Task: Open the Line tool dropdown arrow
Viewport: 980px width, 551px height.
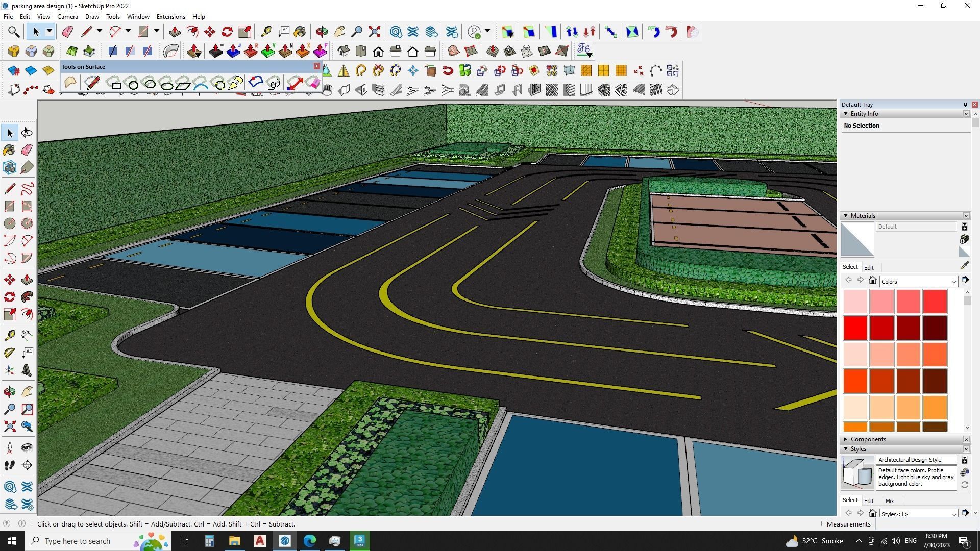Action: (x=100, y=32)
